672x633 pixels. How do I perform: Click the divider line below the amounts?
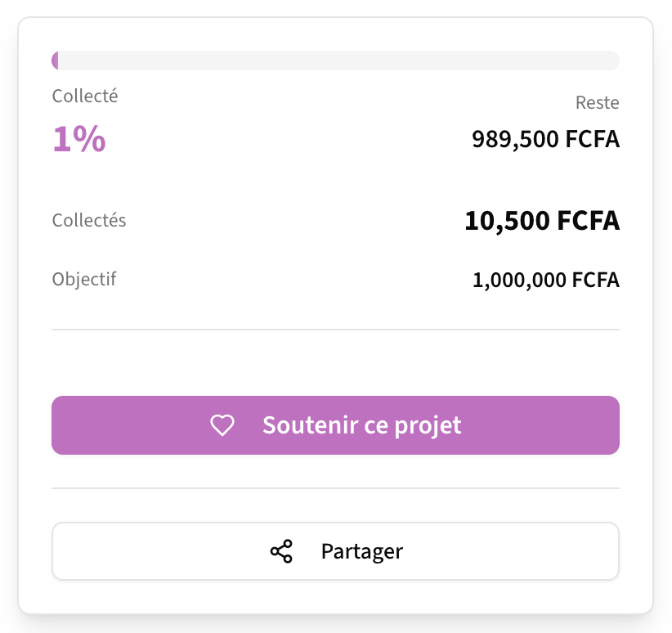click(x=335, y=329)
